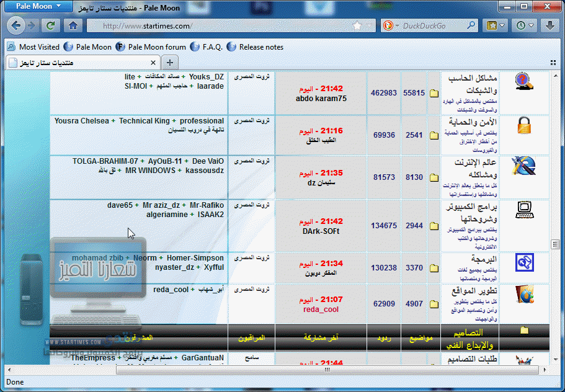Open the Pale Moon bookmark

tap(87, 47)
